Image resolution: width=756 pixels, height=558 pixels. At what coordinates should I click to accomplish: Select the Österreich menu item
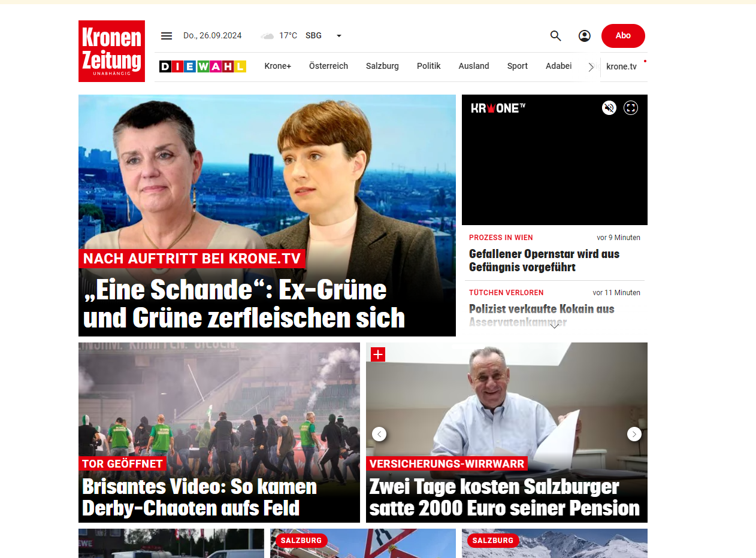[328, 66]
